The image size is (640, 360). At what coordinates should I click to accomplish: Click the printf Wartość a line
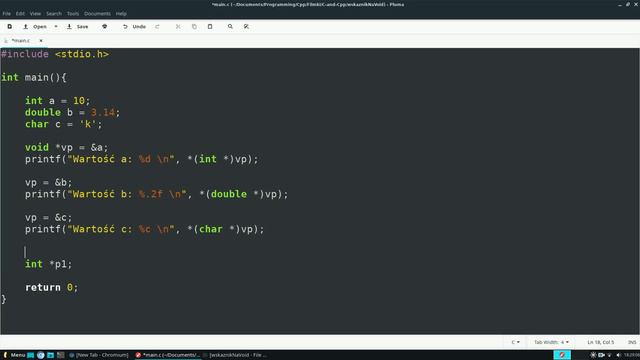pyautogui.click(x=142, y=159)
